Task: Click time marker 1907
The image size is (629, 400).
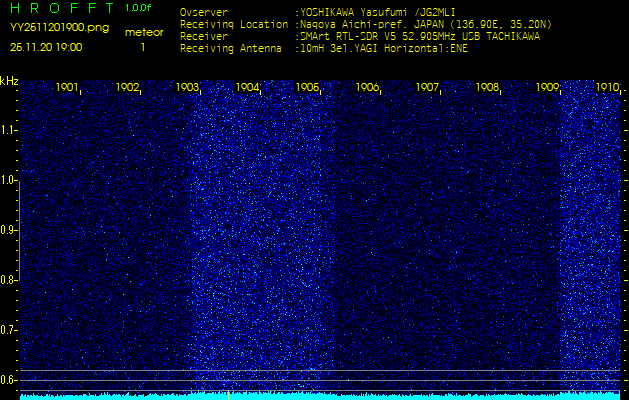Action: click(427, 87)
